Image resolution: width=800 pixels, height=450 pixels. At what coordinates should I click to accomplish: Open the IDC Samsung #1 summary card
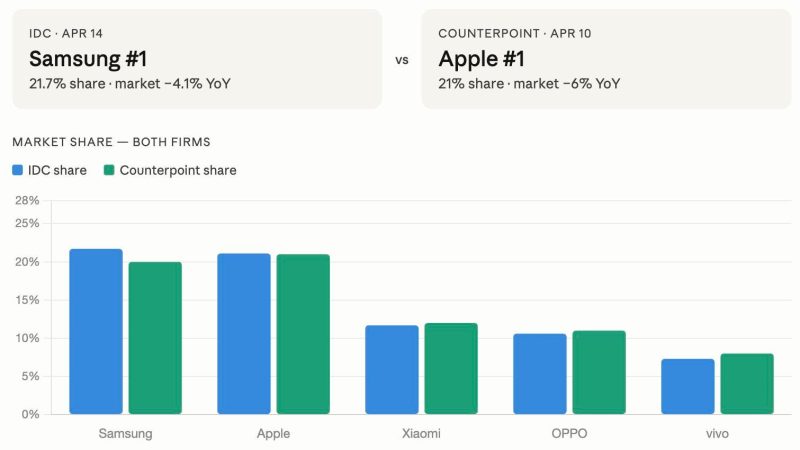point(197,59)
